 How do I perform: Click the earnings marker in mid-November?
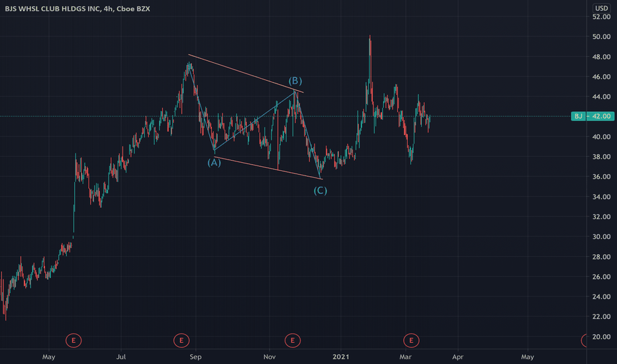[293, 340]
